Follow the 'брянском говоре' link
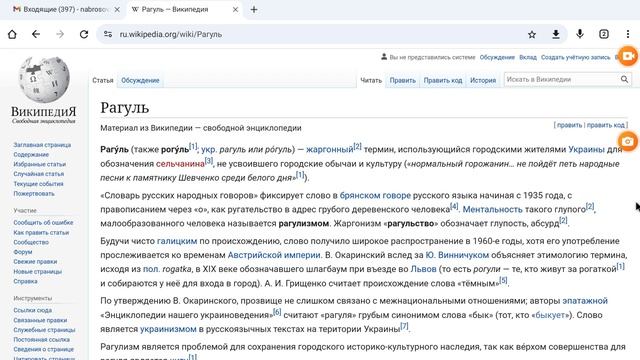The height and width of the screenshot is (360, 640). click(375, 195)
